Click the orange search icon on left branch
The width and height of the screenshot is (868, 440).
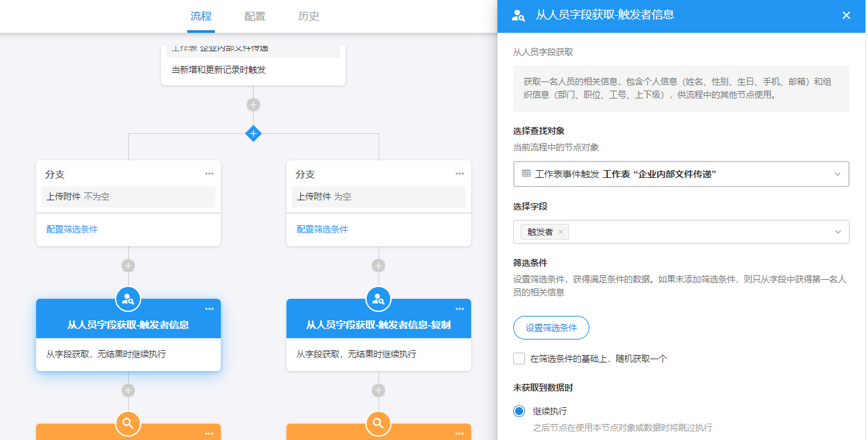coord(128,424)
